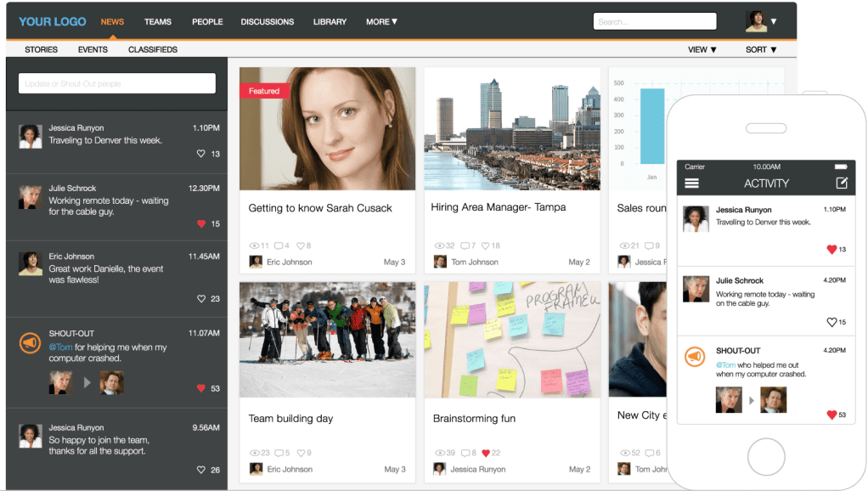Click Eric Johnson's avatar in sidebar feed
Image resolution: width=868 pixels, height=491 pixels.
[31, 263]
